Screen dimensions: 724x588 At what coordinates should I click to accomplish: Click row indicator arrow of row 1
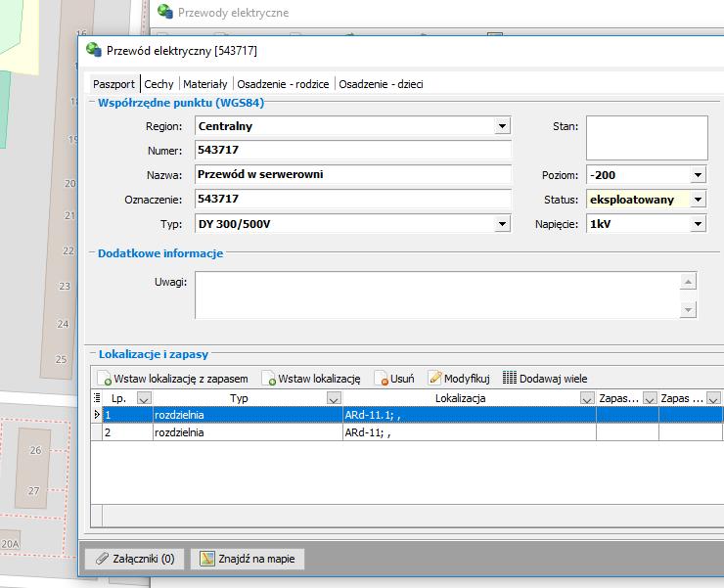97,415
